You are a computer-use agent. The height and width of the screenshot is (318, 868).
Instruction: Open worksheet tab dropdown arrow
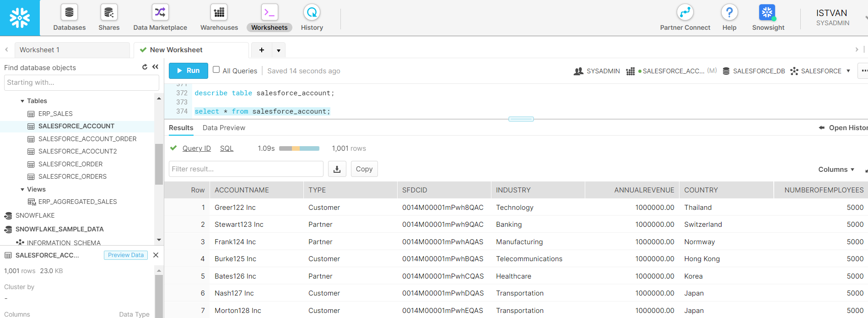tap(279, 50)
